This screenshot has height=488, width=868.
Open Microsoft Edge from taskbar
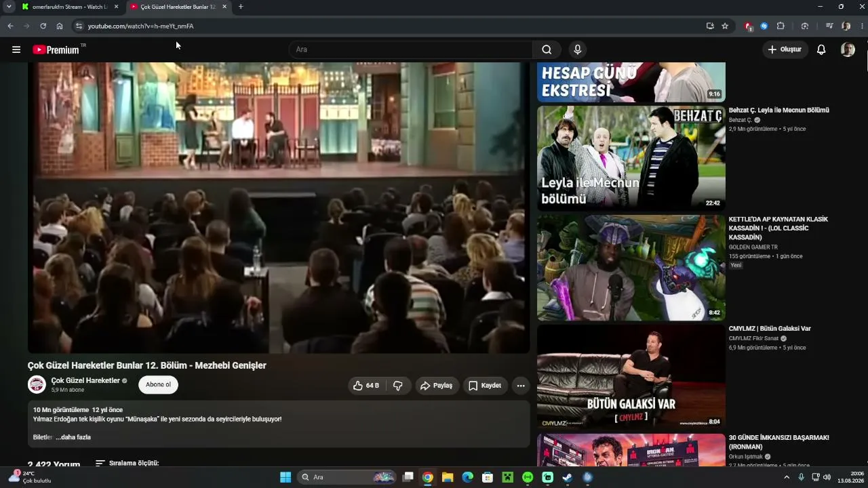tap(467, 477)
